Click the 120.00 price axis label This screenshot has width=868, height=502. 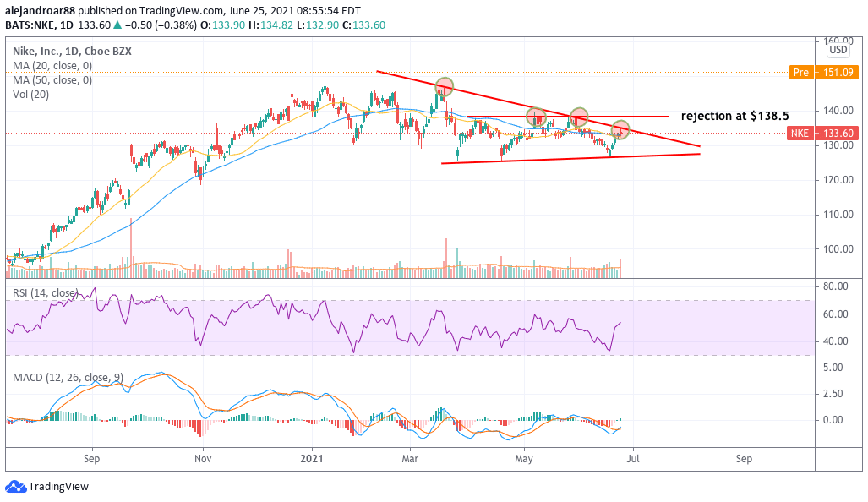[x=838, y=180]
